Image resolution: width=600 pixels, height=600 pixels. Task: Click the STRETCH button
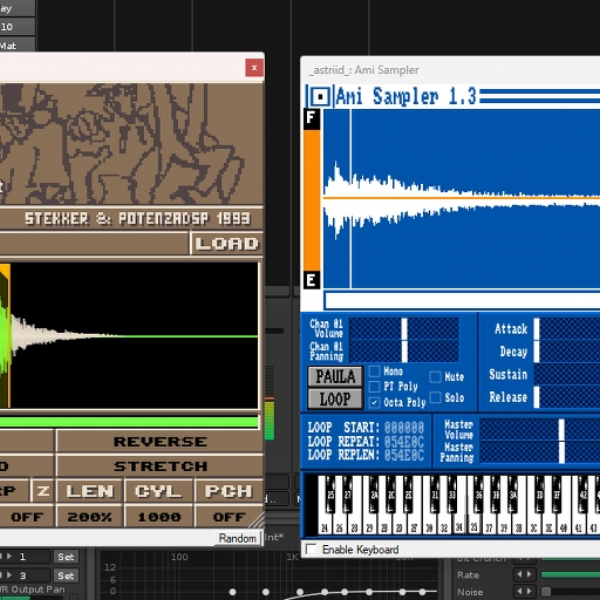pyautogui.click(x=160, y=466)
